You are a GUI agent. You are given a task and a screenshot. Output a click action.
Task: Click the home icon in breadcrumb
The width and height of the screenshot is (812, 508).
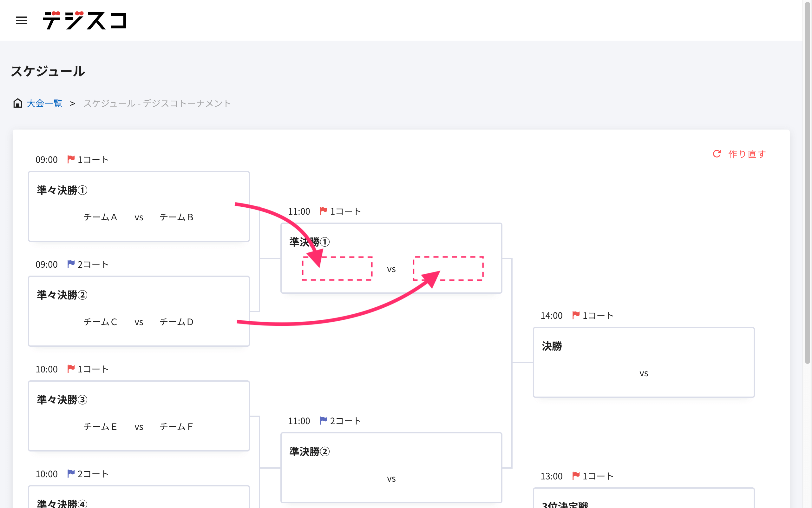click(x=17, y=103)
